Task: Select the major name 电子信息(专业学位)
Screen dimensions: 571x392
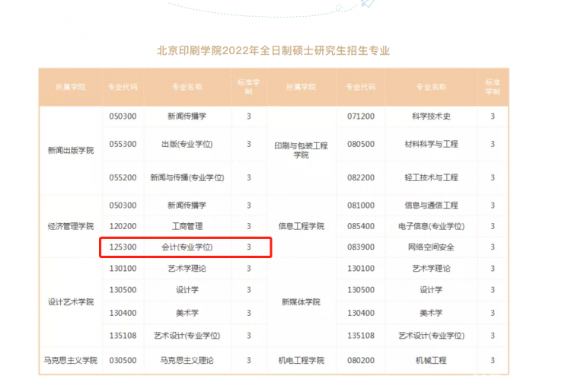Action: [431, 226]
